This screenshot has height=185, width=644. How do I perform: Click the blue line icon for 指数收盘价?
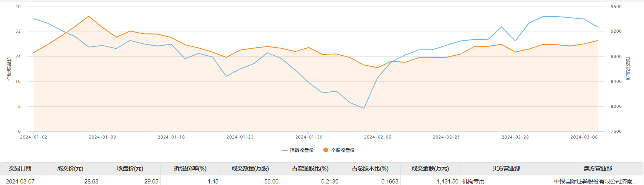[x=285, y=150]
